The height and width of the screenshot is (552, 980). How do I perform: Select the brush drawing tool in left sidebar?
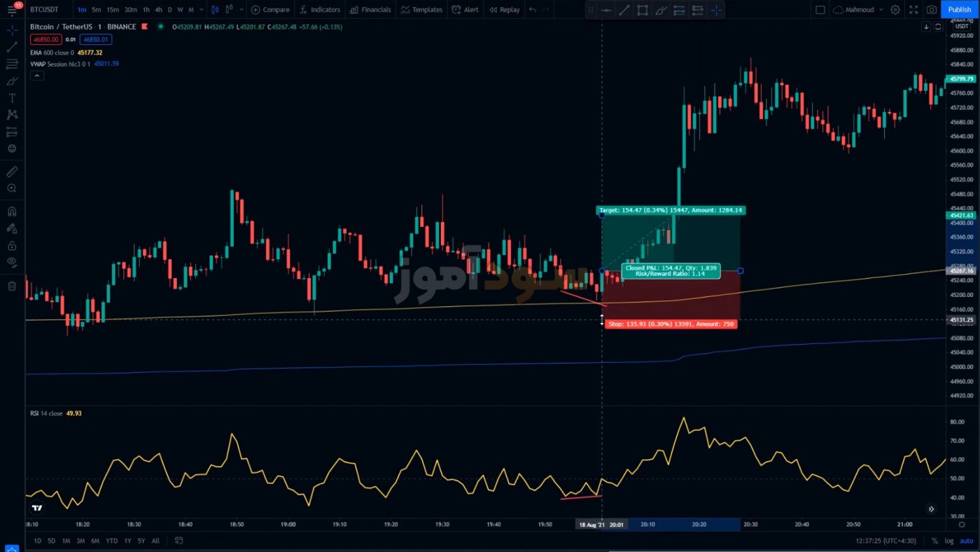pyautogui.click(x=12, y=81)
